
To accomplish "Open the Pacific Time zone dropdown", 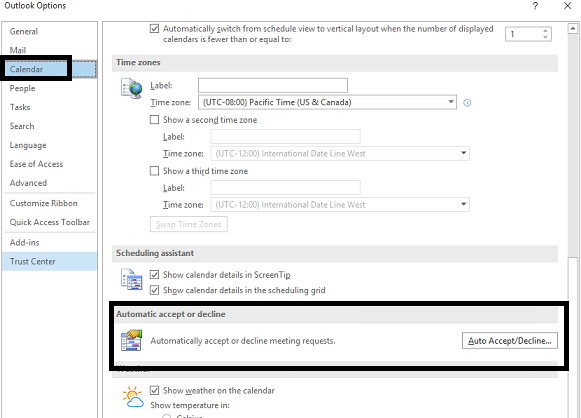I will (x=451, y=102).
